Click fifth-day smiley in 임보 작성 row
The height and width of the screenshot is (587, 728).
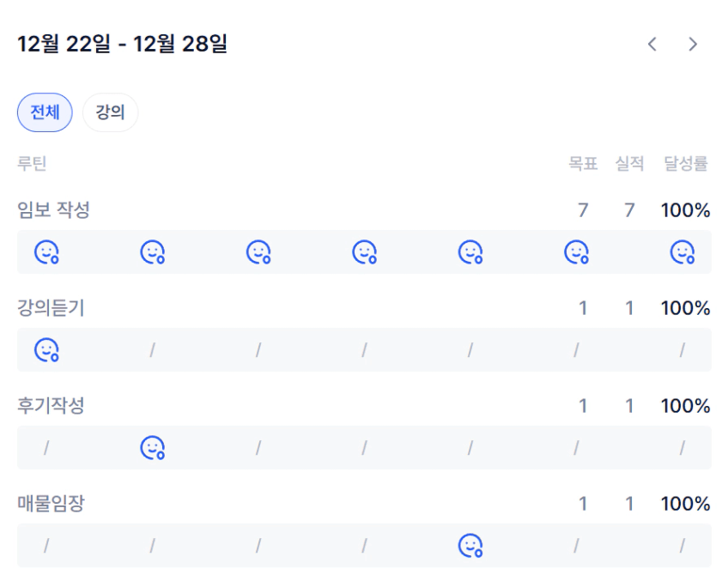coord(470,252)
